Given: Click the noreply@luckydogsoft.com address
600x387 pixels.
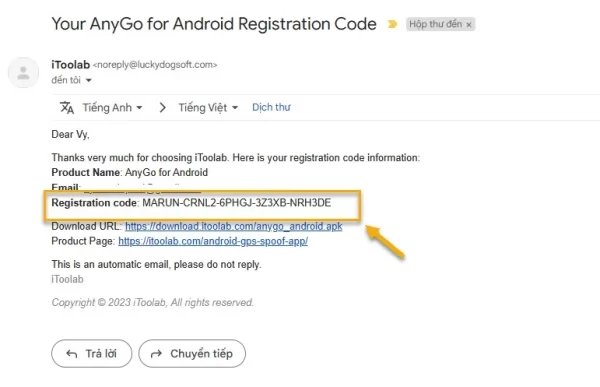Looking at the screenshot, I should (155, 65).
